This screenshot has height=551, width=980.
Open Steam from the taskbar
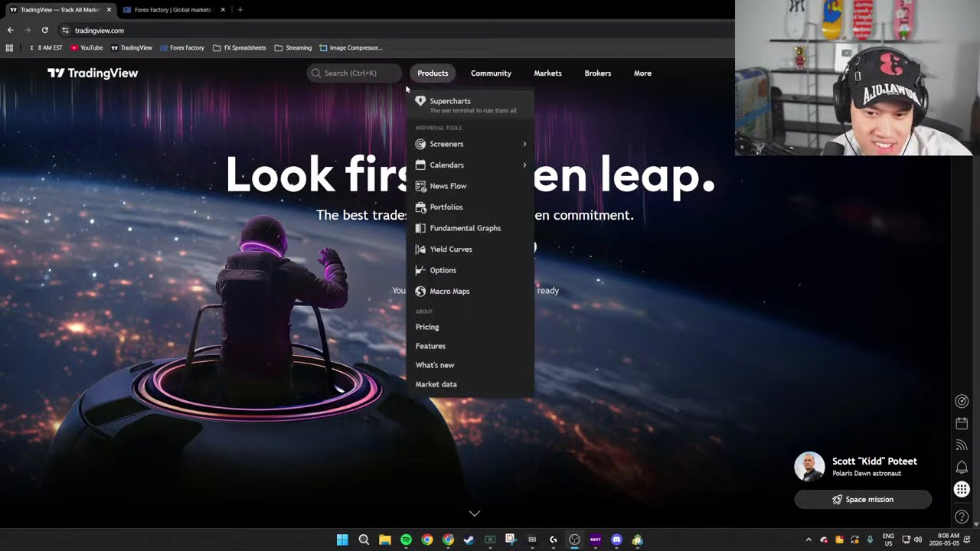click(x=469, y=540)
